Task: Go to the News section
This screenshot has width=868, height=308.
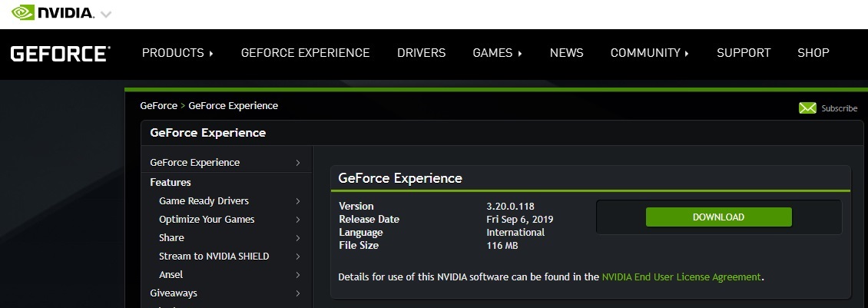Action: point(566,53)
